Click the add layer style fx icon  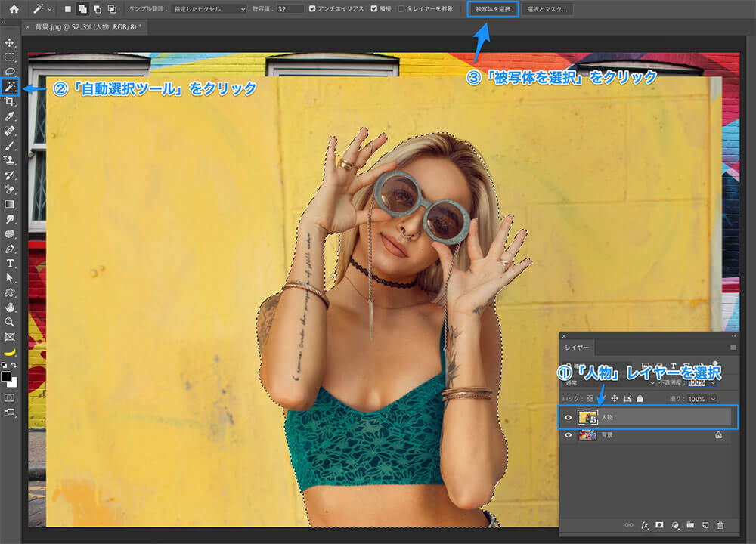point(645,525)
